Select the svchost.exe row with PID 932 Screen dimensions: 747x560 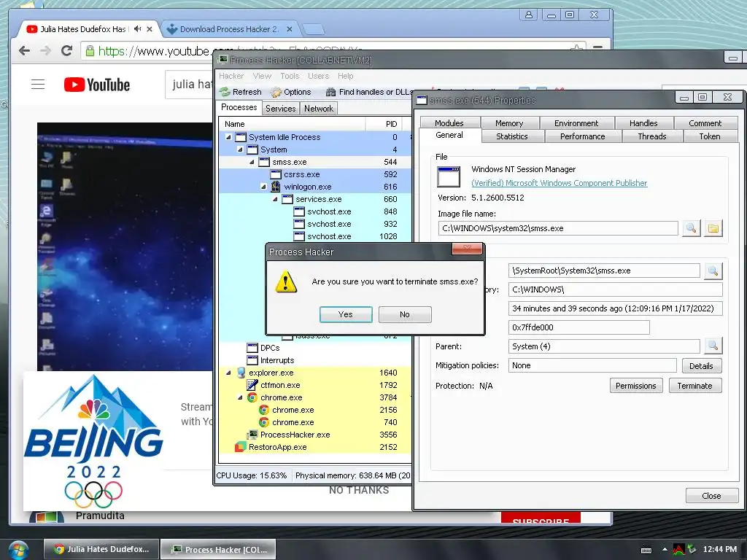pyautogui.click(x=314, y=224)
